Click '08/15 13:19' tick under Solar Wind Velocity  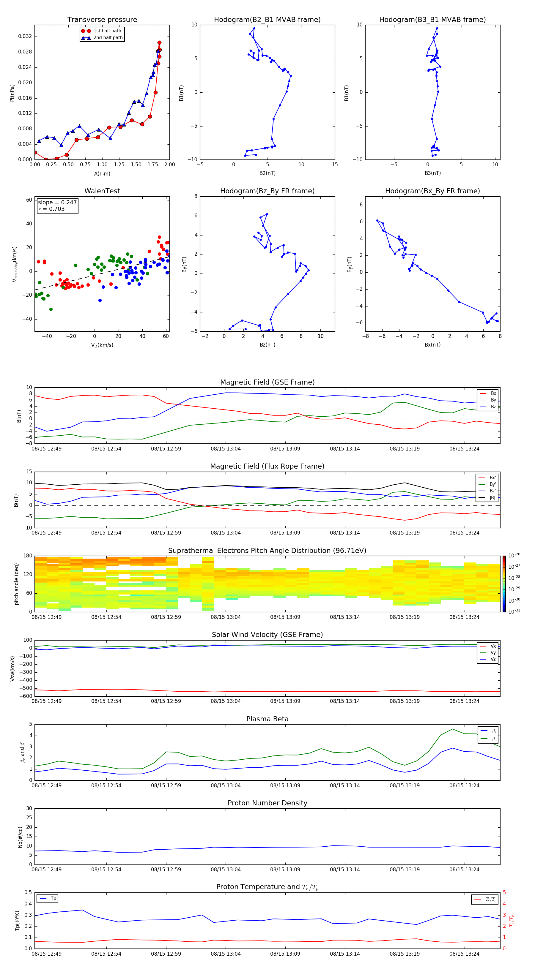(x=405, y=701)
